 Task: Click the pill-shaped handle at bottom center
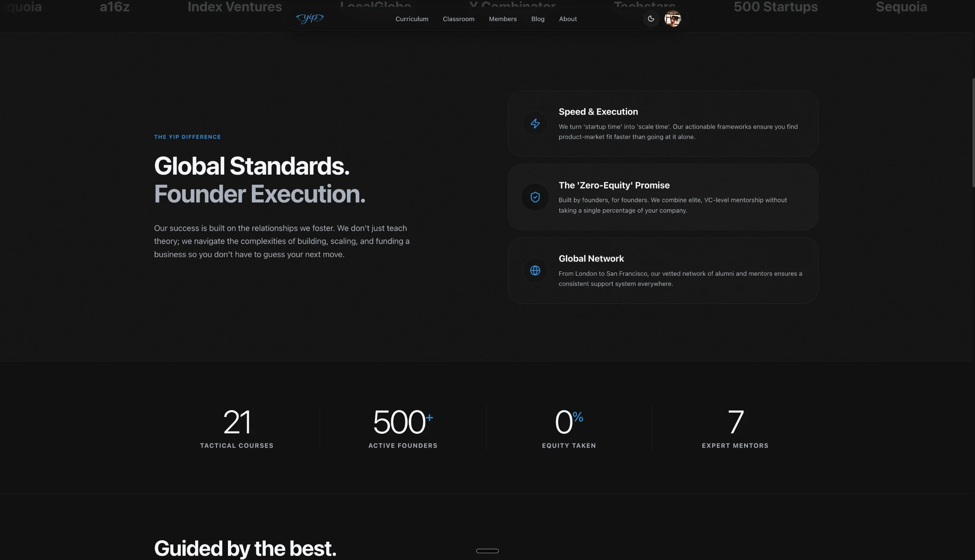pyautogui.click(x=487, y=551)
